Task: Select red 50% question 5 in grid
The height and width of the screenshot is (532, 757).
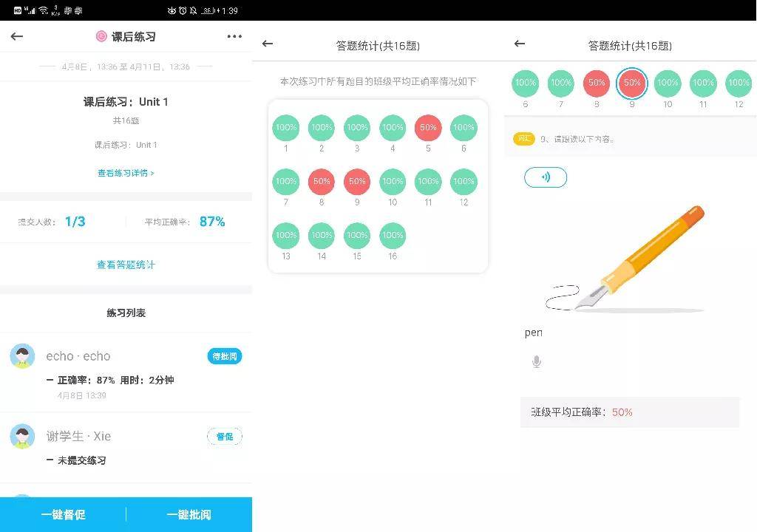Action: [428, 127]
